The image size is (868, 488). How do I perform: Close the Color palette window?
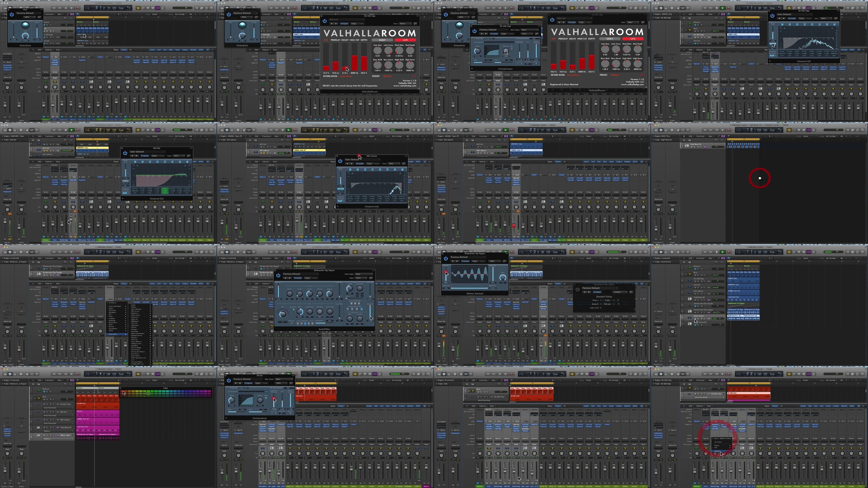point(121,388)
